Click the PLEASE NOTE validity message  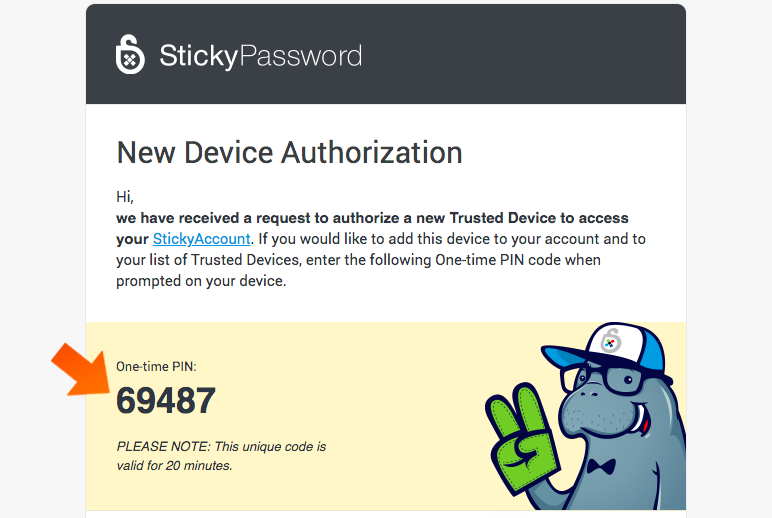(221, 456)
